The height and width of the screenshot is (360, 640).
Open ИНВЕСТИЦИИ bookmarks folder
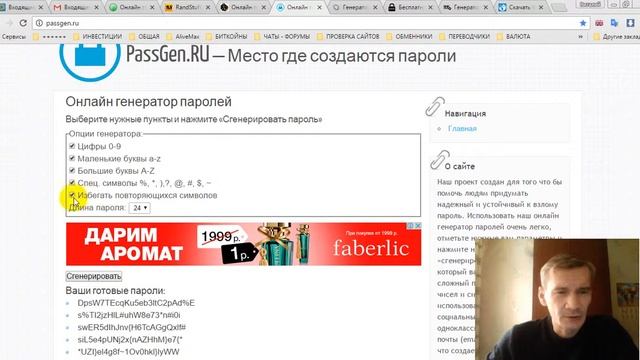[x=98, y=36]
